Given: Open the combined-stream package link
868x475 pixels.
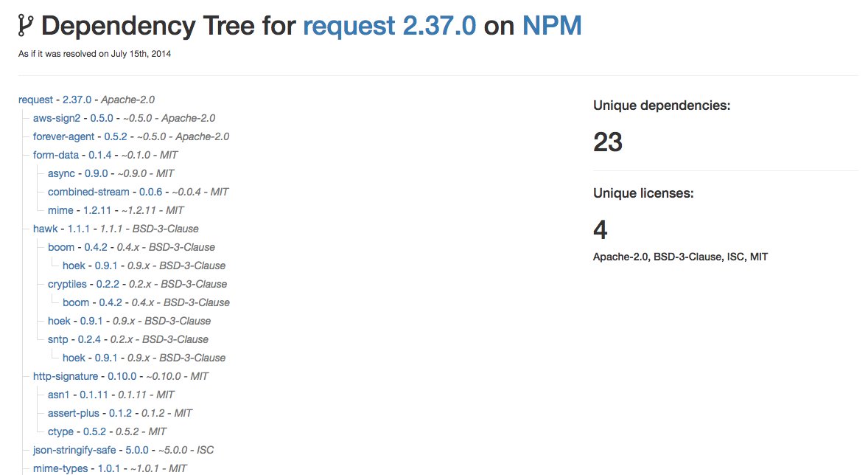Looking at the screenshot, I should coord(88,192).
